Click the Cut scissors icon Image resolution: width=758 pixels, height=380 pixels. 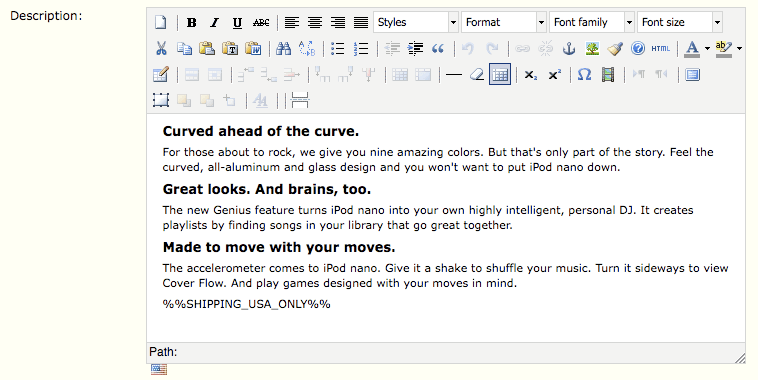click(x=161, y=48)
